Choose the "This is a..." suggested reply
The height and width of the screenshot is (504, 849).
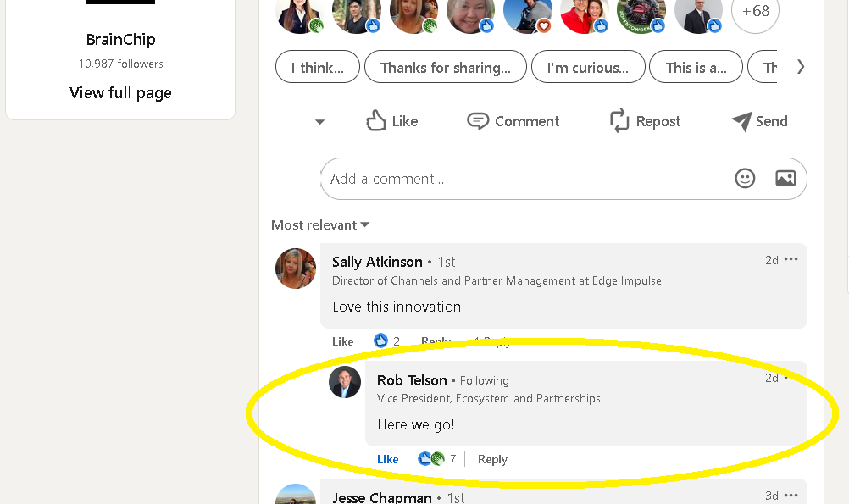[x=696, y=67]
